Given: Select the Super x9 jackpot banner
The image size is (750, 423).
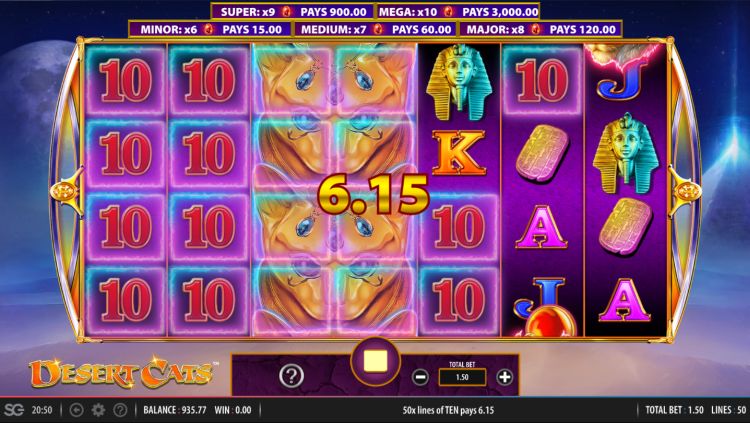Looking at the screenshot, I should [x=292, y=11].
